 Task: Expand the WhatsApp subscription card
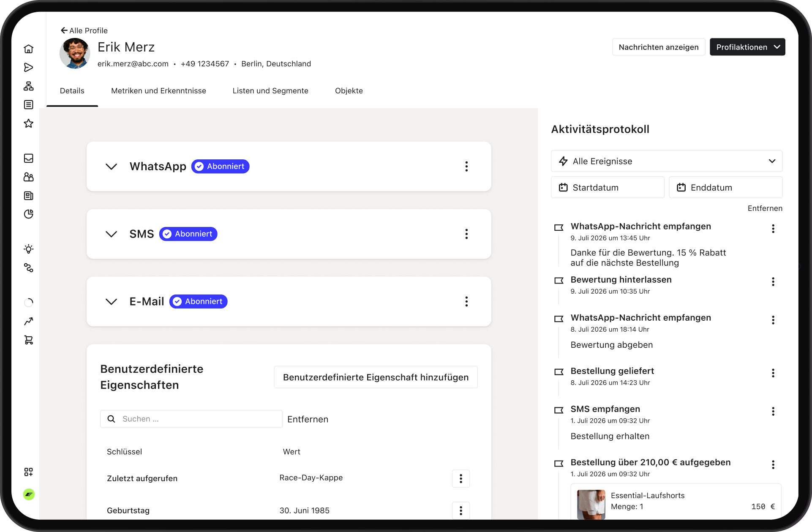111,166
